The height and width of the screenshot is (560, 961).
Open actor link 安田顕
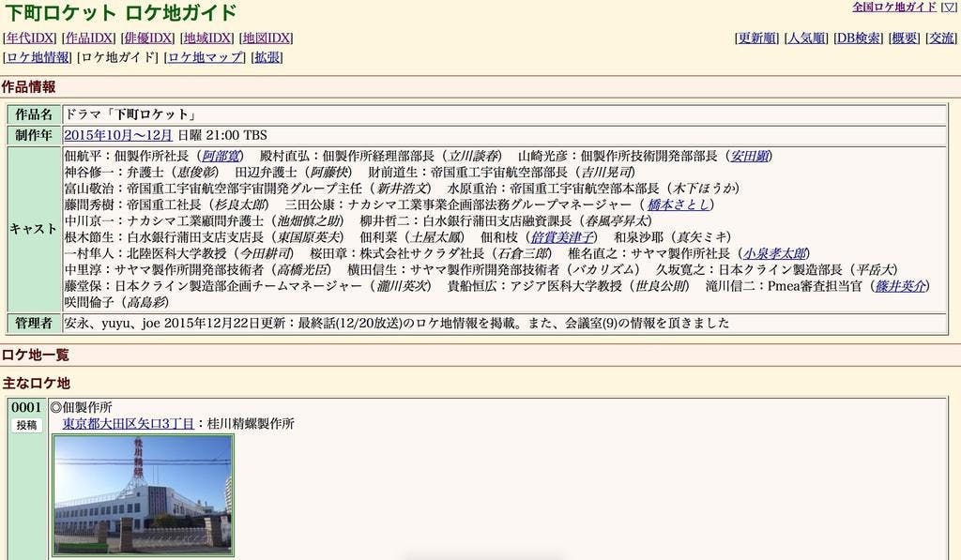pyautogui.click(x=748, y=157)
